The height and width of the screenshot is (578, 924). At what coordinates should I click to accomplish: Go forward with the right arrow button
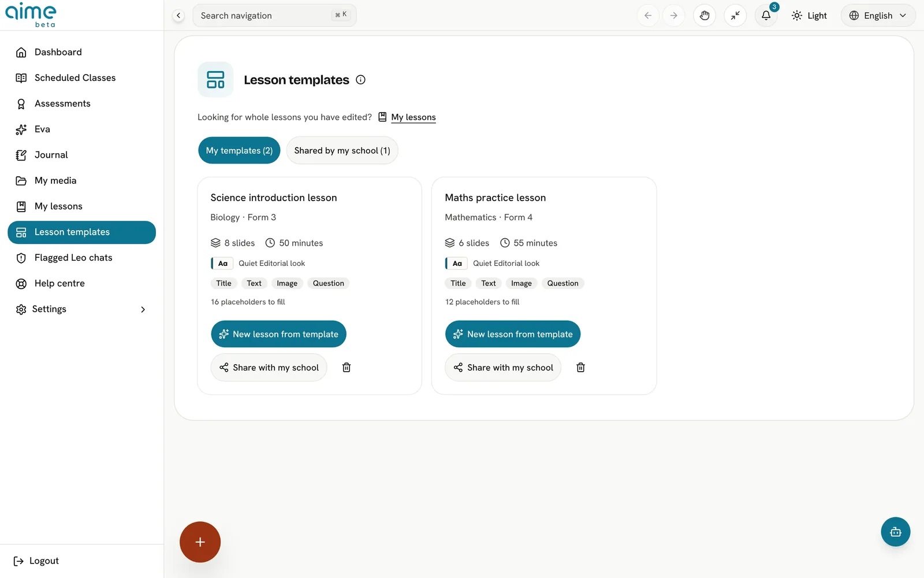tap(673, 16)
